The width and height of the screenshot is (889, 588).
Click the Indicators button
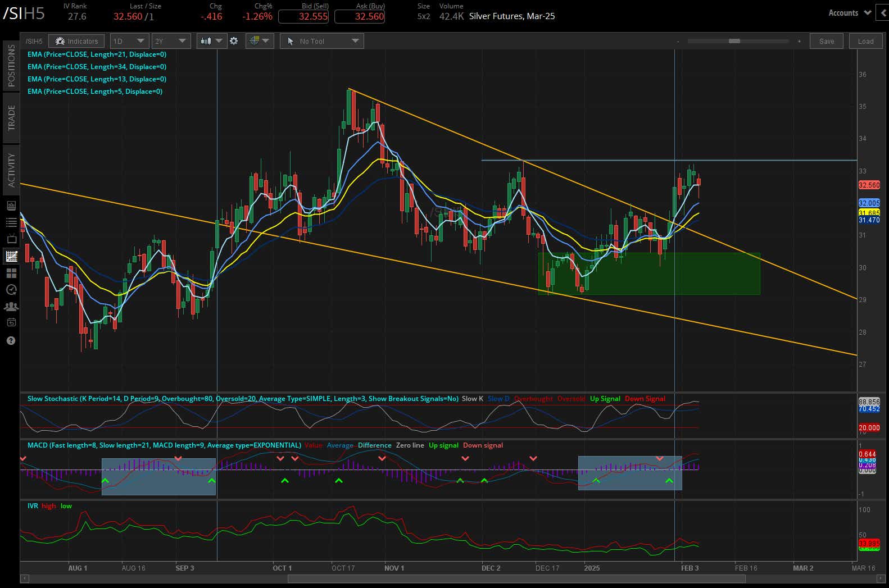76,41
